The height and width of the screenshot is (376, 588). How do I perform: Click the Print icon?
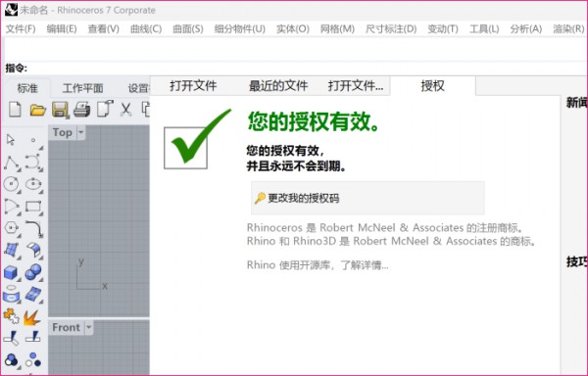coord(81,110)
